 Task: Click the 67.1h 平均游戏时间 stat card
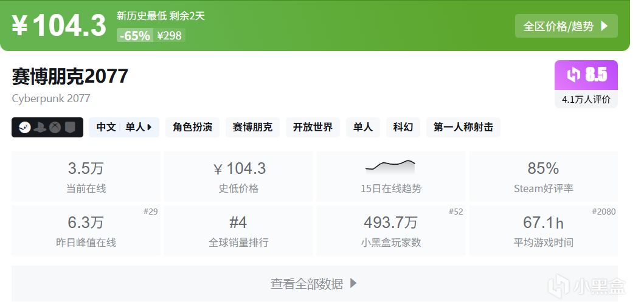(544, 230)
